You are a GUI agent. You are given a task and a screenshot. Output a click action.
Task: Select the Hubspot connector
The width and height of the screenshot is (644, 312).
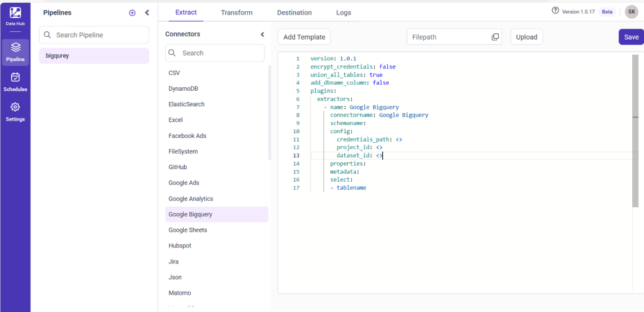tap(217, 245)
